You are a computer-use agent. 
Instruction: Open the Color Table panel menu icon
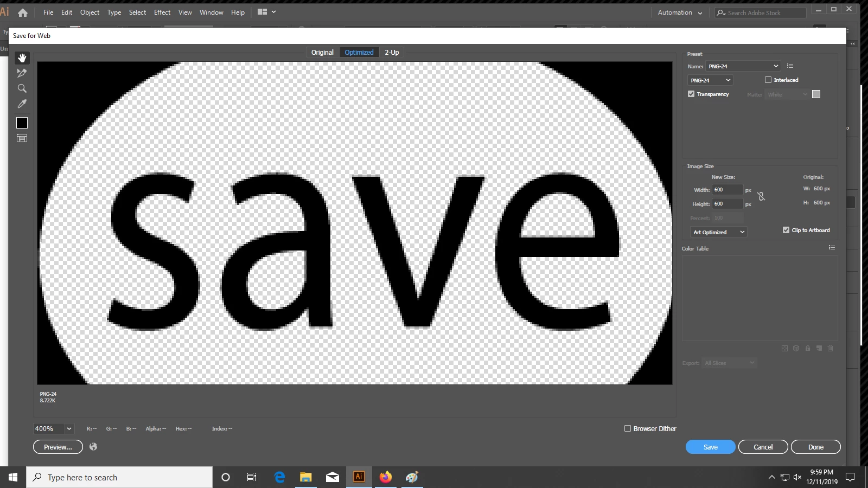coord(832,248)
